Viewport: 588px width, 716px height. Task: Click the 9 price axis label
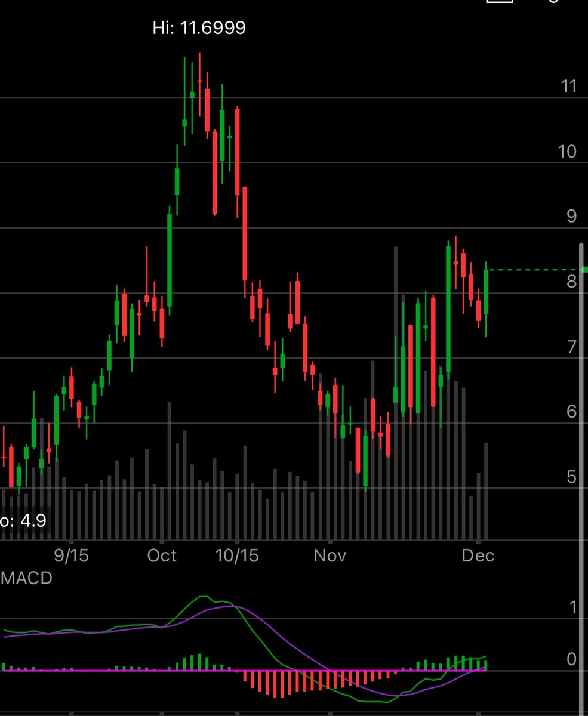(572, 216)
